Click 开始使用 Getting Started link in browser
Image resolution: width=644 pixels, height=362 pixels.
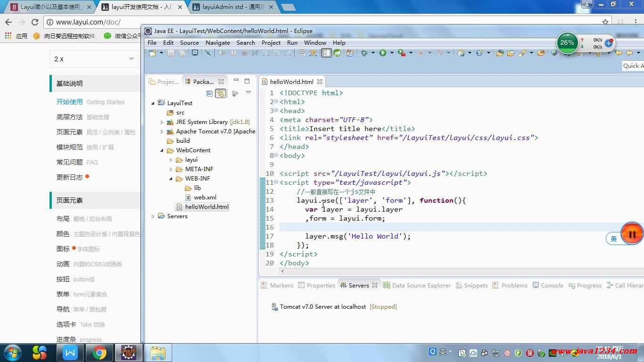(x=91, y=102)
